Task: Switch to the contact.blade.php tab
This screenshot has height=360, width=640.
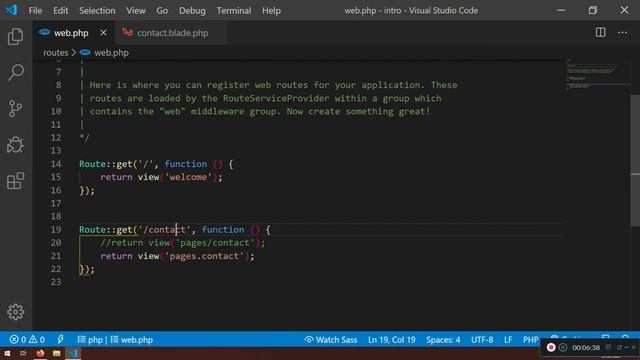Action: click(x=172, y=33)
